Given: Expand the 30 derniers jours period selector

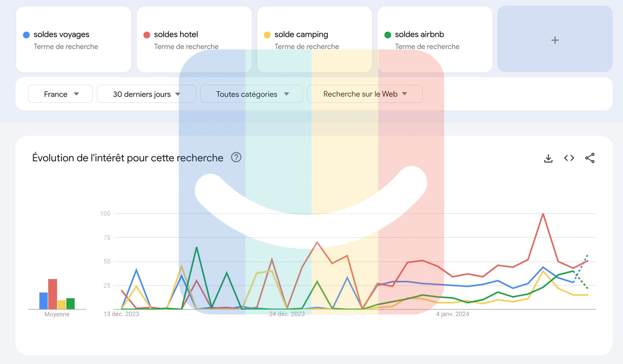Looking at the screenshot, I should (146, 94).
